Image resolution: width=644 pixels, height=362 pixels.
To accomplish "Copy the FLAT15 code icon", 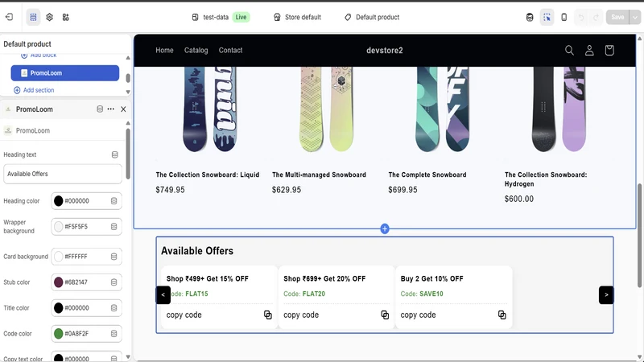I will pyautogui.click(x=268, y=315).
